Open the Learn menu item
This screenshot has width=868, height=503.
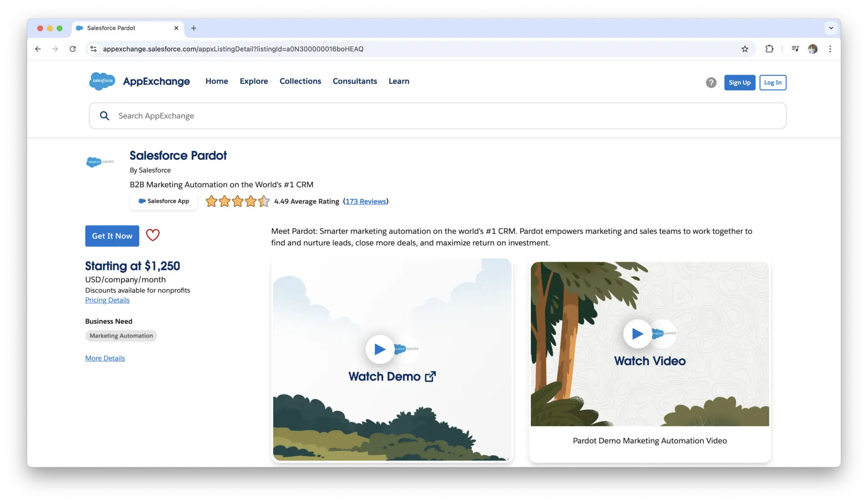coord(399,81)
